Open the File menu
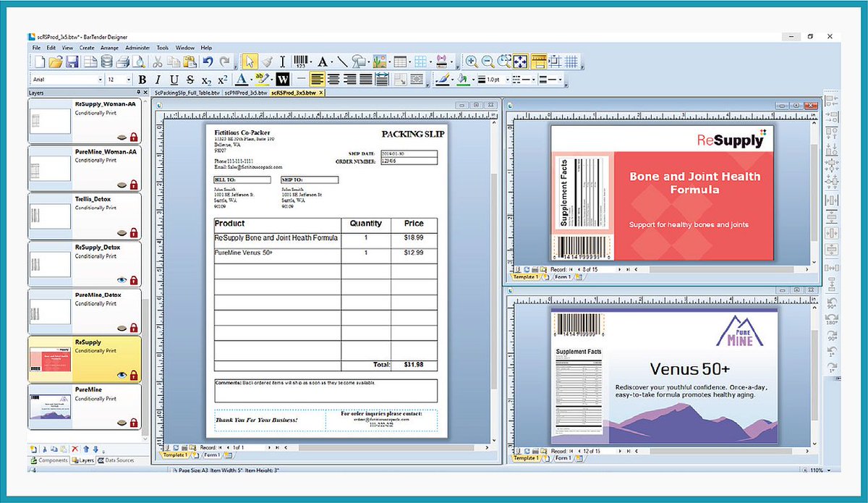The width and height of the screenshot is (868, 503). pyautogui.click(x=36, y=47)
